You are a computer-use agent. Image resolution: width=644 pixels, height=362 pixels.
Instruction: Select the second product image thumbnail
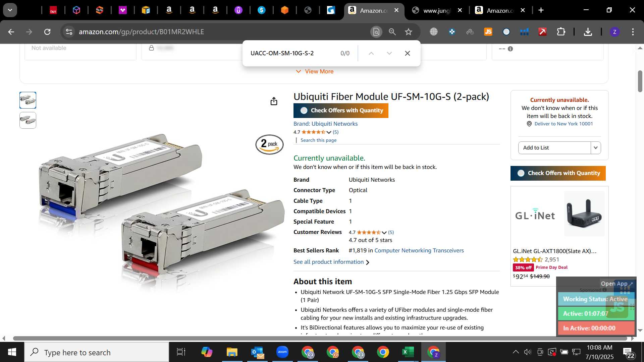tap(28, 120)
